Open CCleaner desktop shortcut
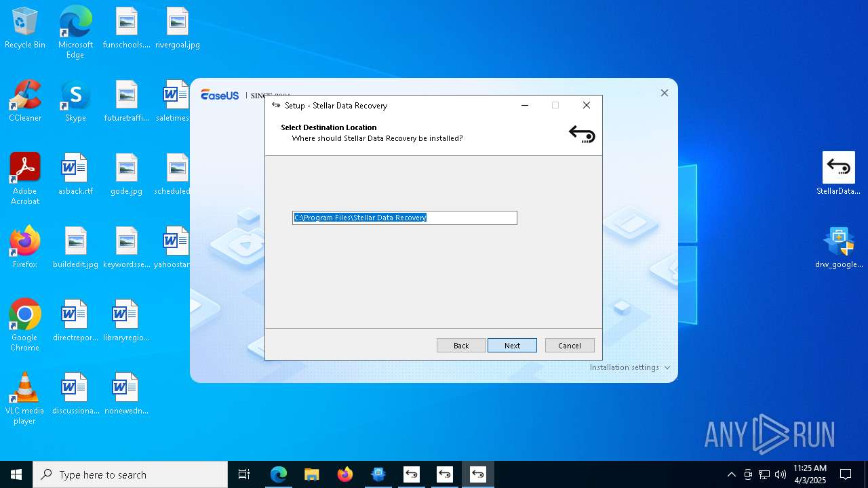The image size is (868, 488). pos(25,102)
